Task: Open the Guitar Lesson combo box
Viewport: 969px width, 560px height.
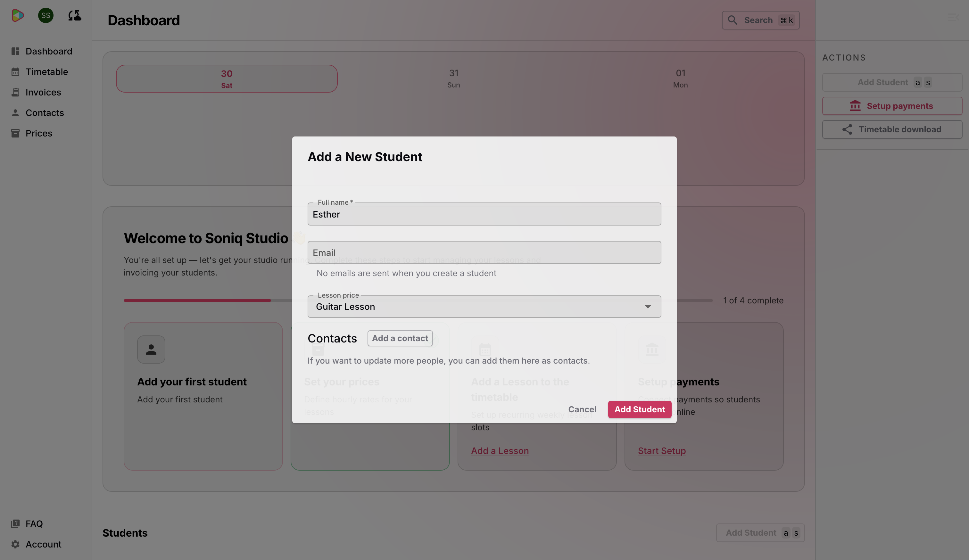Action: 484,307
